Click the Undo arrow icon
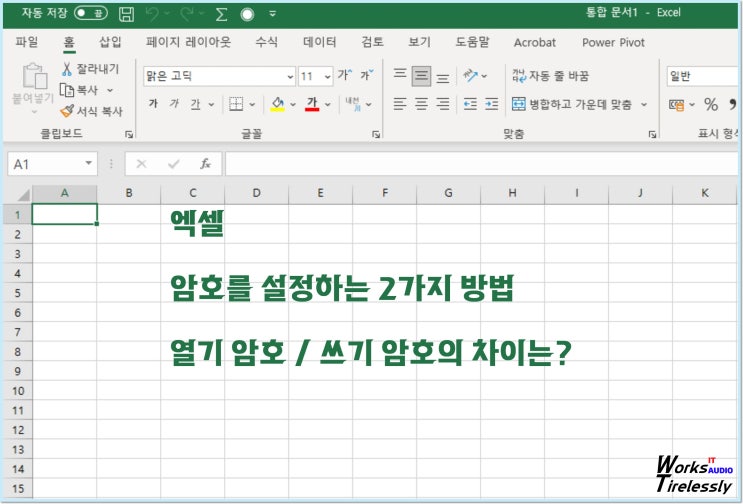Image resolution: width=743 pixels, height=504 pixels. [x=153, y=14]
